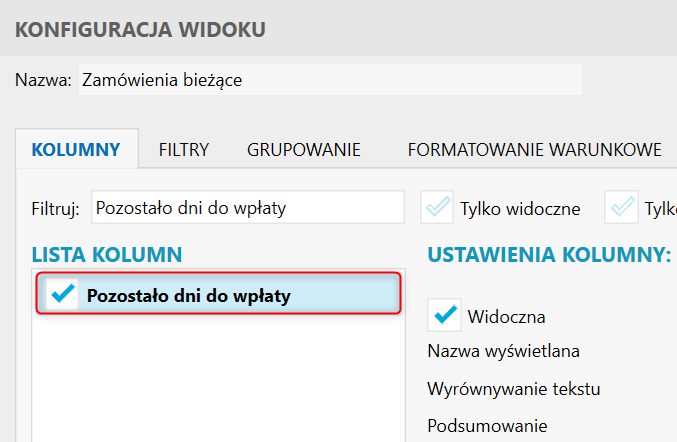Click the Nazwa: label
The height and width of the screenshot is (442, 677).
43,80
